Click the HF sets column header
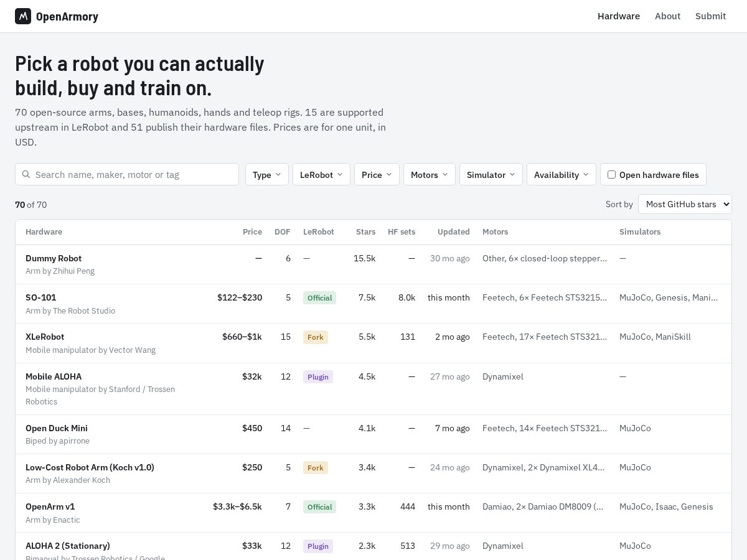 tap(402, 231)
